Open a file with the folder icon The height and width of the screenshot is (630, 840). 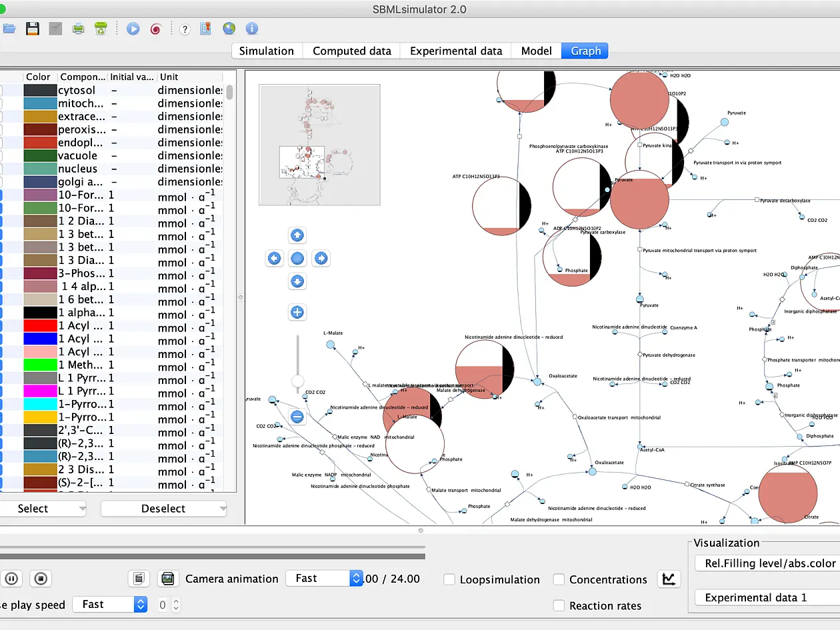[x=9, y=29]
